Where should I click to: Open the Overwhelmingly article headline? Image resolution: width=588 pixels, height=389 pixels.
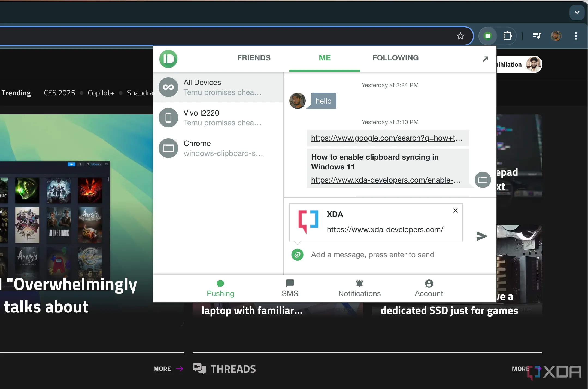69,296
